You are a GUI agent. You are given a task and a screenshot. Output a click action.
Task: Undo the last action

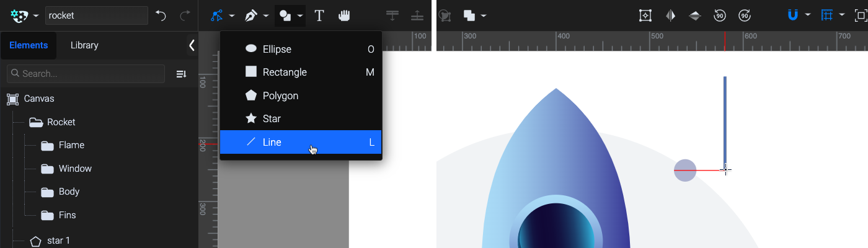(161, 15)
